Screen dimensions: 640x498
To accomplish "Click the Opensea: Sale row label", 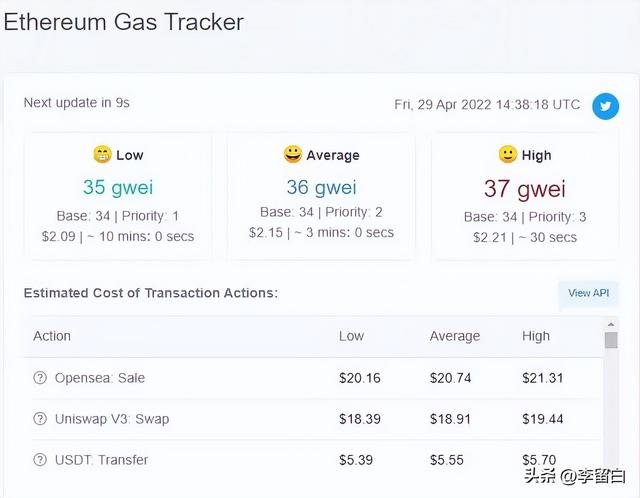I will (x=100, y=378).
